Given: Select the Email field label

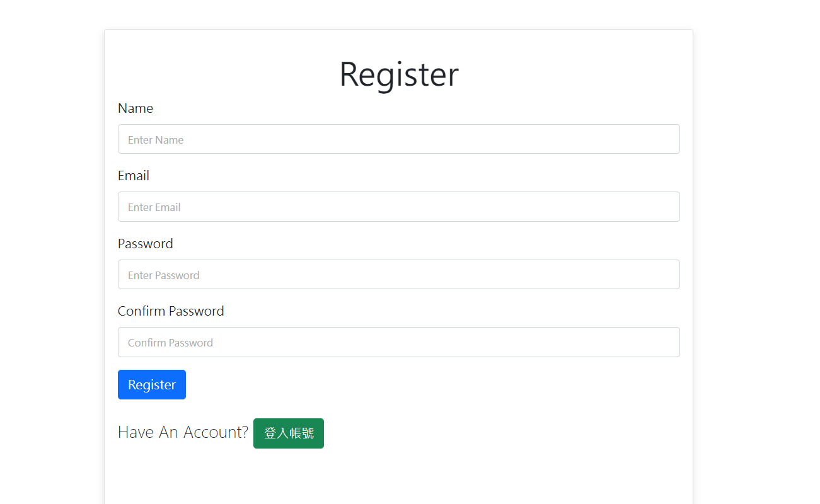Looking at the screenshot, I should 133,175.
